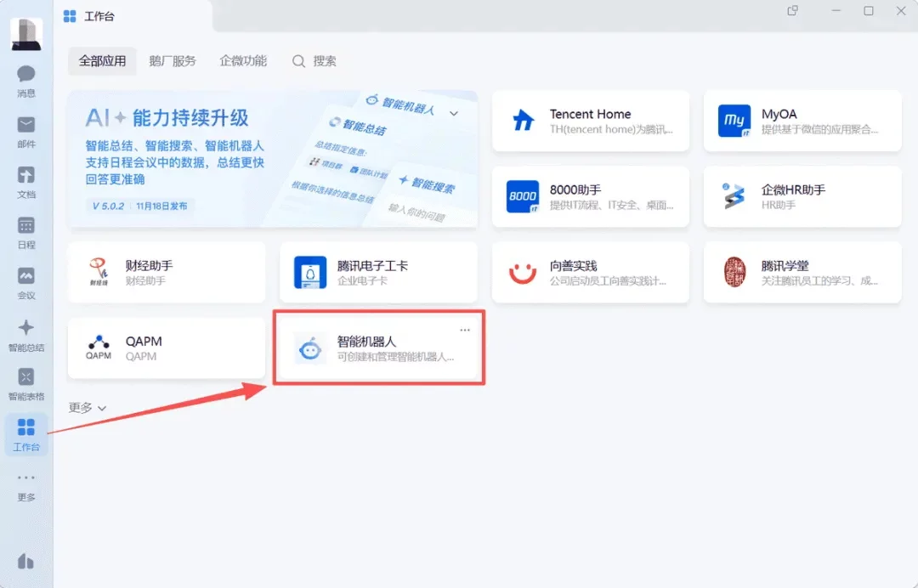Expand the banner's 智能机器人 chevron
Image resolution: width=918 pixels, height=588 pixels.
(x=454, y=114)
